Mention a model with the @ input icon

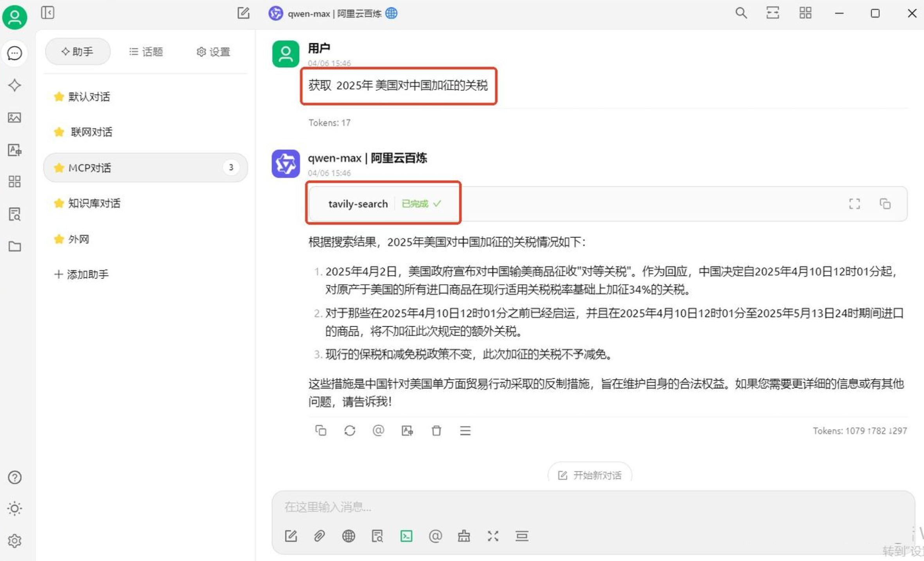435,536
